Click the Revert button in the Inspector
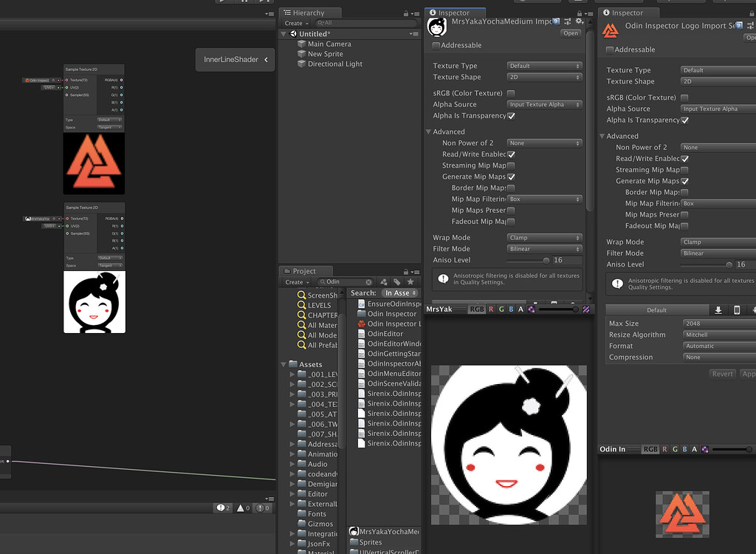The image size is (756, 554). [722, 373]
